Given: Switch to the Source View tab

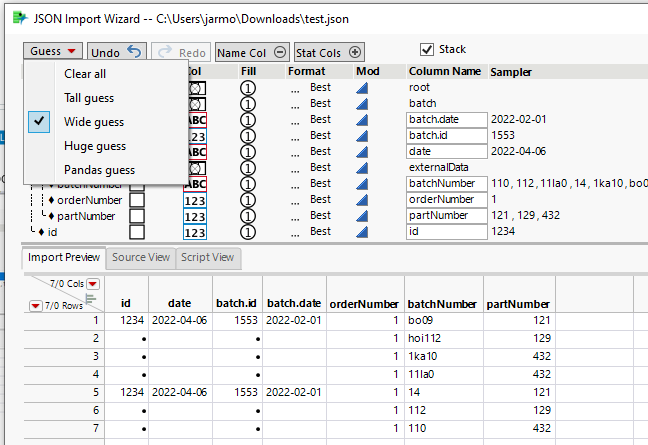Looking at the screenshot, I should [x=141, y=257].
